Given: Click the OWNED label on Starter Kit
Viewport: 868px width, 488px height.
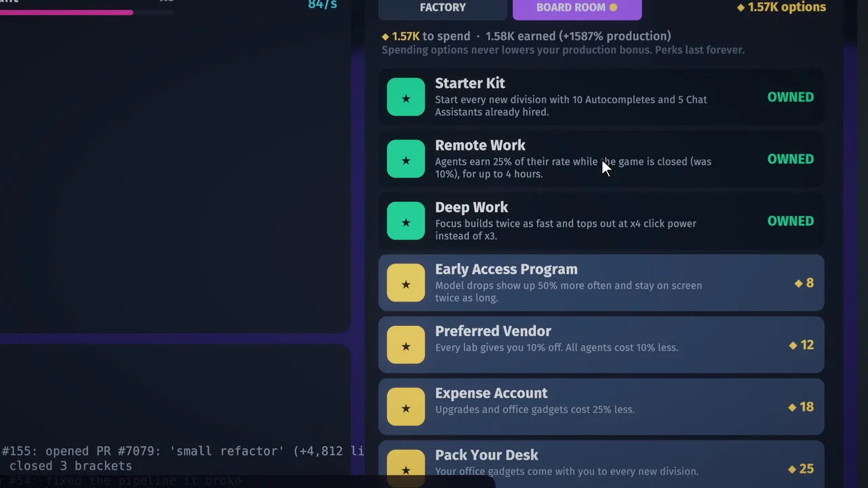Looking at the screenshot, I should 790,98.
